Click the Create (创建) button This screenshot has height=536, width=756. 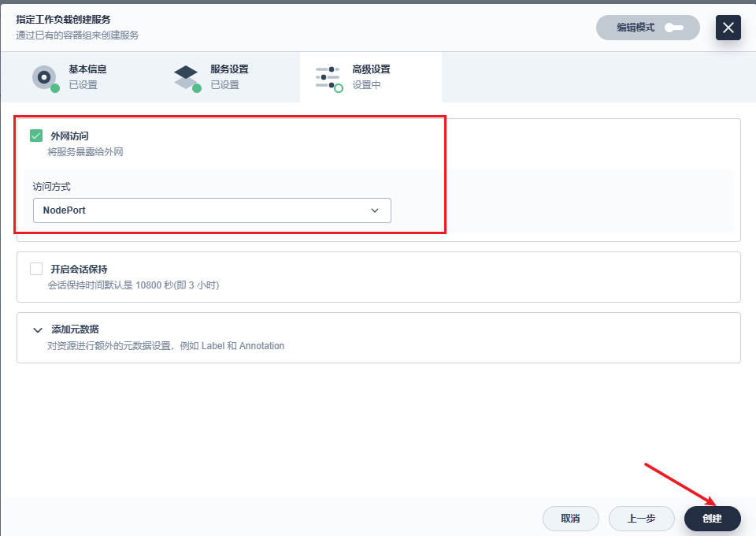coord(712,519)
